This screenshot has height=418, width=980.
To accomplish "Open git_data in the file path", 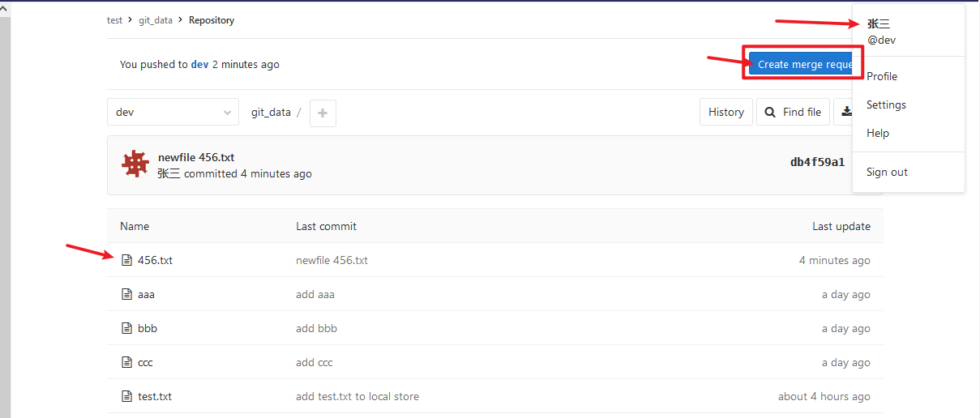I will pos(271,113).
